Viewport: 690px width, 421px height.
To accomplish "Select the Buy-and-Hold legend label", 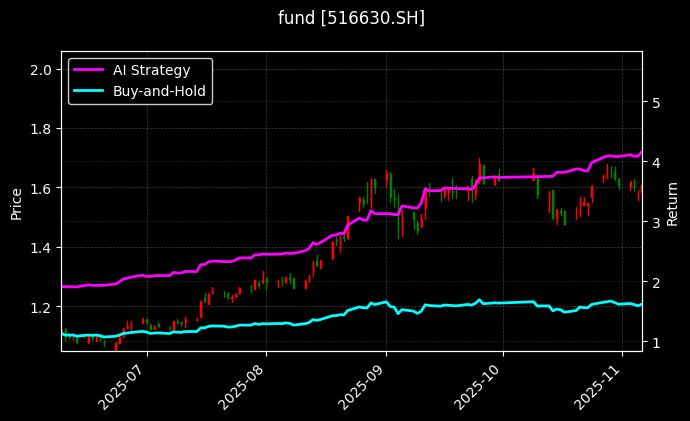I will point(159,90).
